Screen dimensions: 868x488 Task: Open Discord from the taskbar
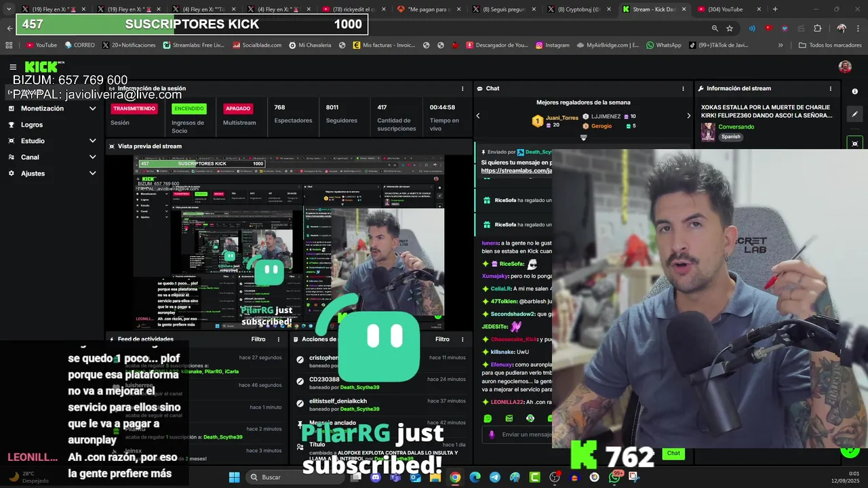point(376,477)
